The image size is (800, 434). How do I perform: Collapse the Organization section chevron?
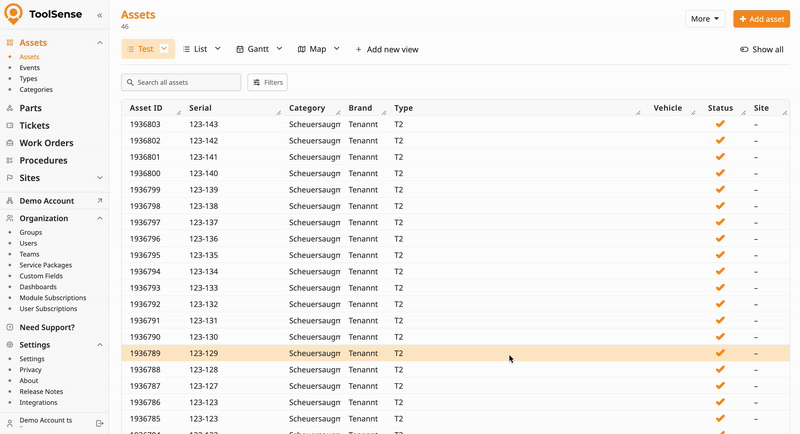coord(99,218)
